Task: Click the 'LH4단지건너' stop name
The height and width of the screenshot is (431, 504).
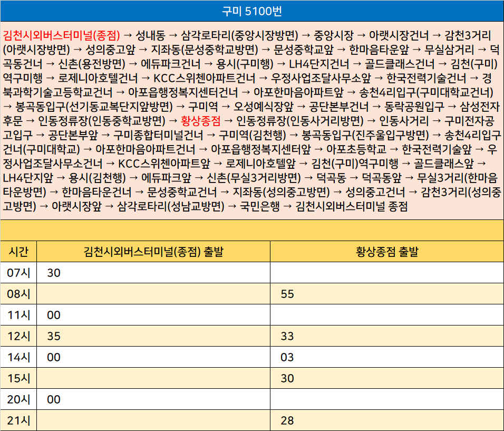Action: [x=319, y=64]
